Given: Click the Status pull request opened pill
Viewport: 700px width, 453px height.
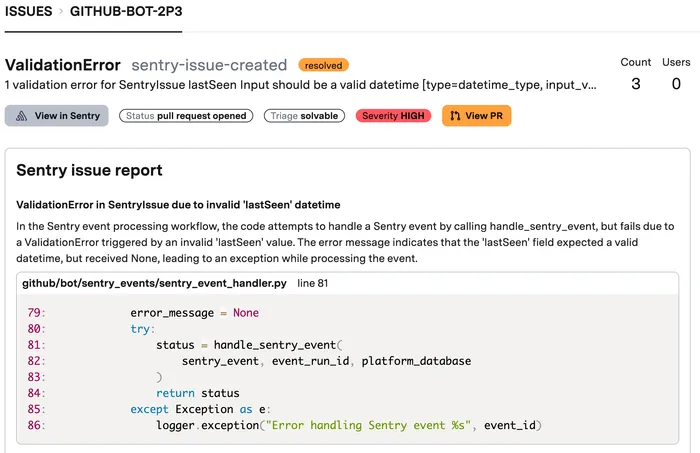Looking at the screenshot, I should tap(185, 116).
